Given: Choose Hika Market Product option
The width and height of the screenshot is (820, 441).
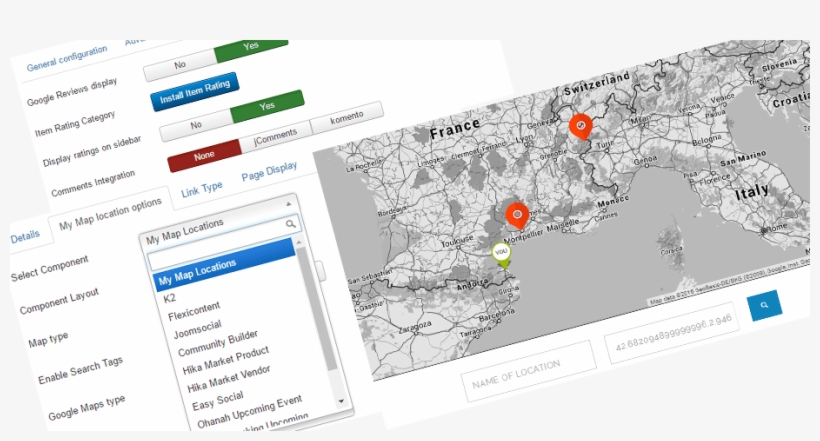Looking at the screenshot, I should [225, 361].
